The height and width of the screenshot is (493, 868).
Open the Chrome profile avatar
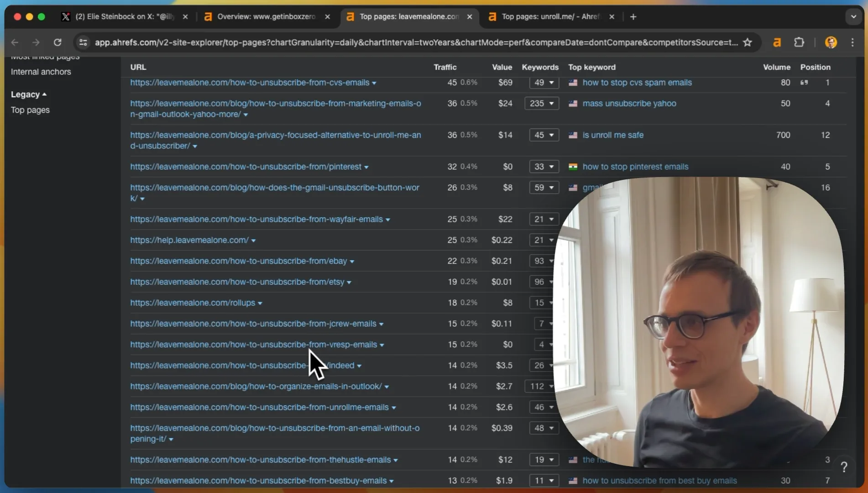coord(831,42)
